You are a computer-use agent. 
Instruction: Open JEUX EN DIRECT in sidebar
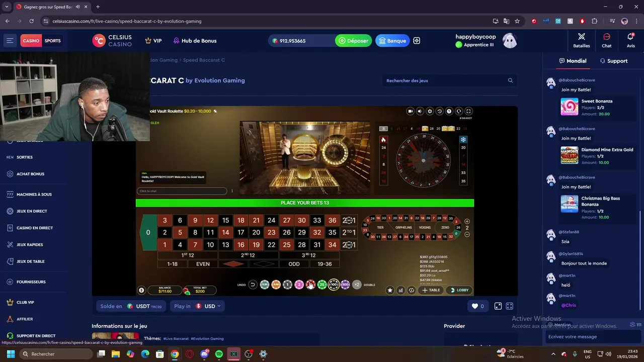point(32,211)
